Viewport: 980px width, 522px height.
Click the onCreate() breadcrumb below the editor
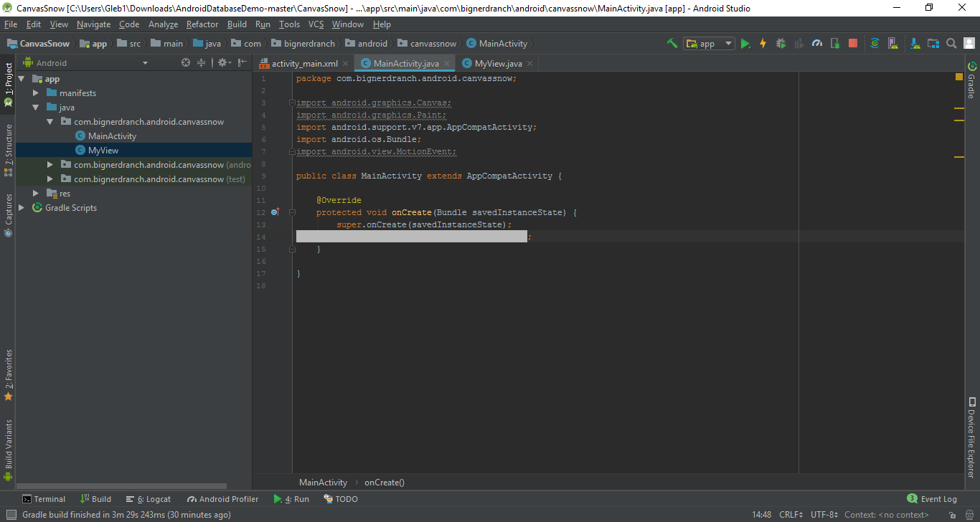coord(385,483)
